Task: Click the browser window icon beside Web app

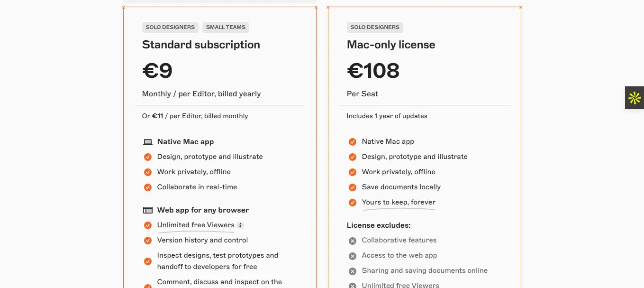Action: tap(148, 210)
